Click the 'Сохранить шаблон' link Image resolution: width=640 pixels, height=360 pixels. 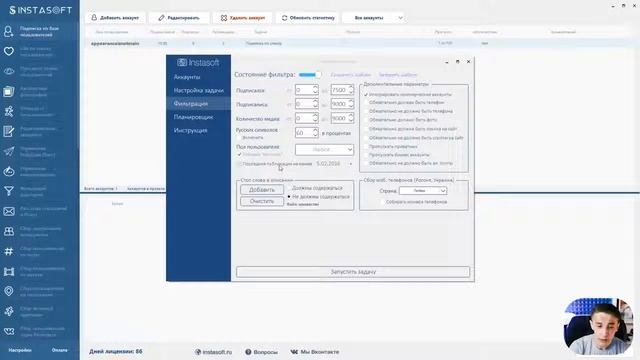click(351, 75)
